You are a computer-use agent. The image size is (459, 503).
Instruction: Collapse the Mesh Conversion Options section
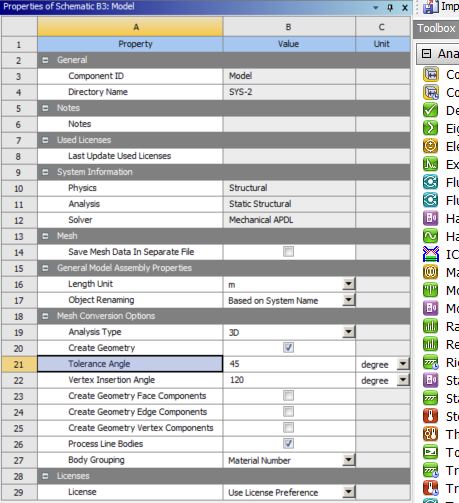click(45, 316)
